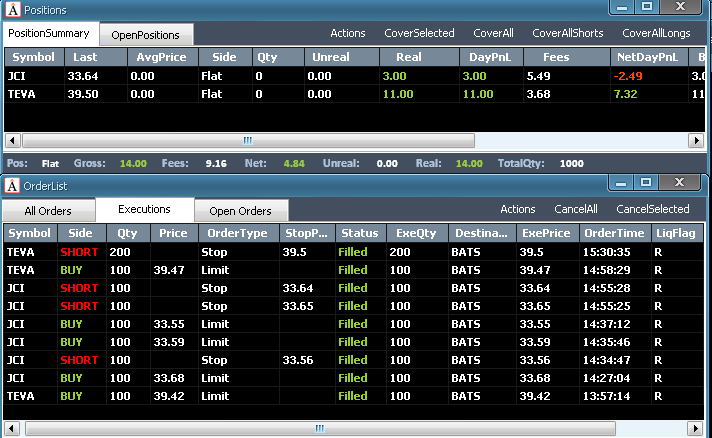Select the JCI row in position summary
The image size is (712, 438).
pos(354,76)
